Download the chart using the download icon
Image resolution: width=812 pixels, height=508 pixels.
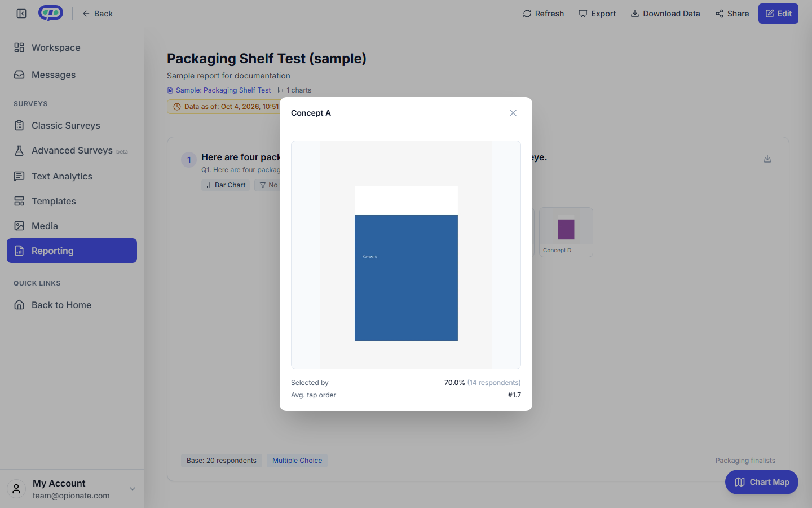(x=767, y=159)
